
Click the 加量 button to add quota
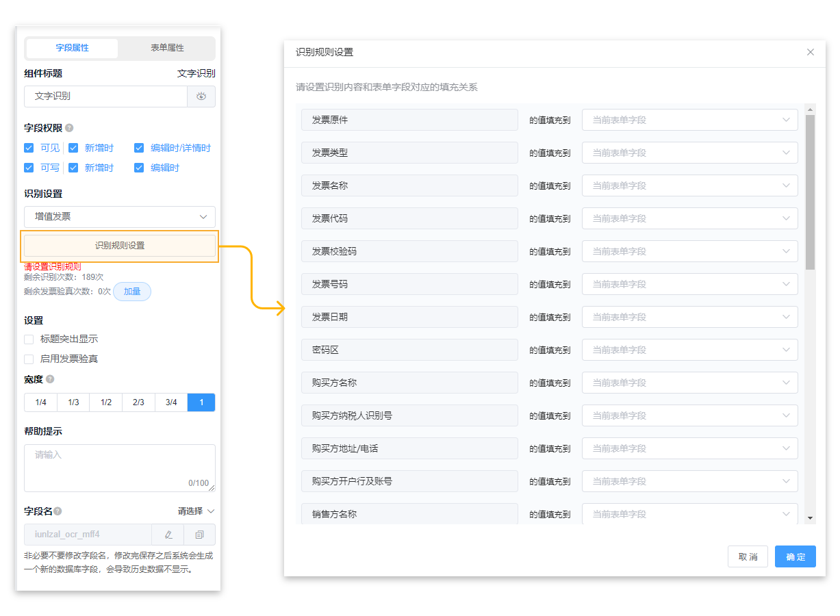click(131, 291)
